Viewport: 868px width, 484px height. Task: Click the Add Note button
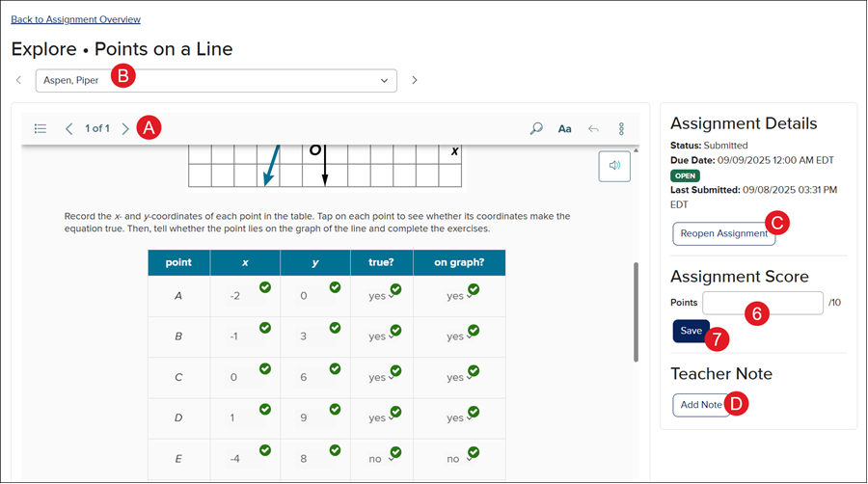[701, 405]
